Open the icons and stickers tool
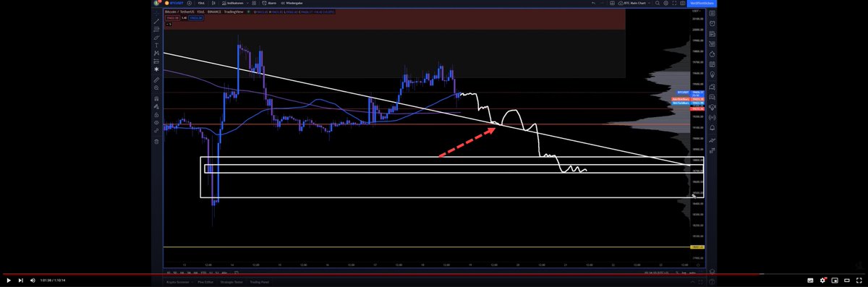Image resolution: width=868 pixels, height=287 pixels. click(156, 69)
